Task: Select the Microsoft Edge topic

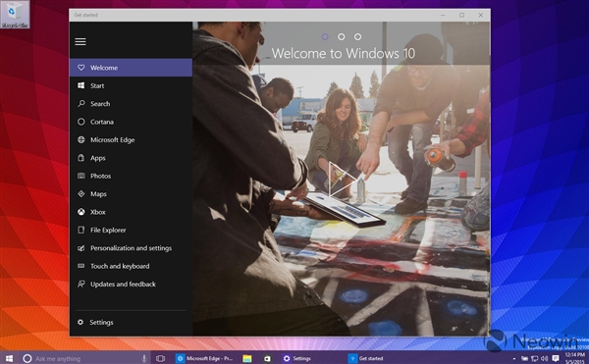Action: click(x=131, y=139)
